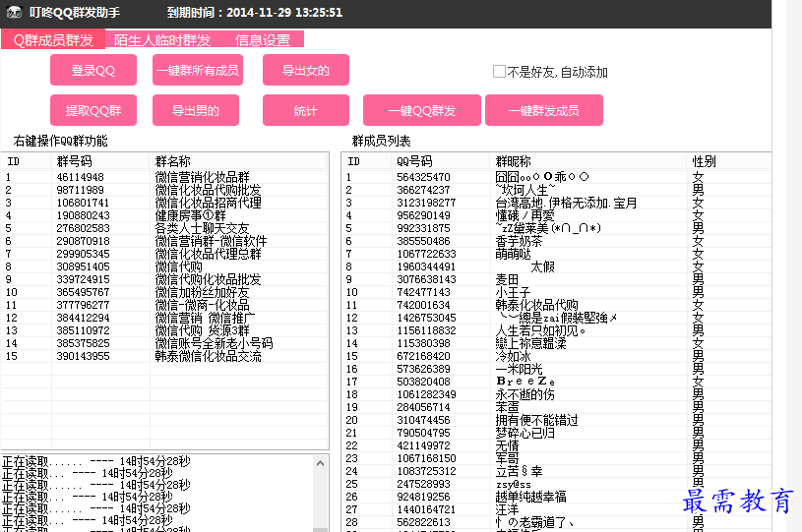Click the 一键QQ群发 button
Image resolution: width=802 pixels, height=532 pixels.
(x=422, y=110)
